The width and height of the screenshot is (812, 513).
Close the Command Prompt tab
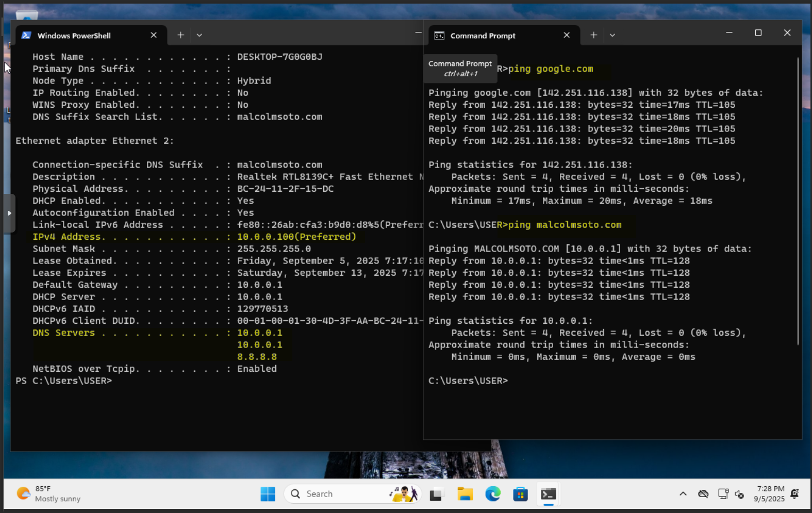[x=567, y=35]
